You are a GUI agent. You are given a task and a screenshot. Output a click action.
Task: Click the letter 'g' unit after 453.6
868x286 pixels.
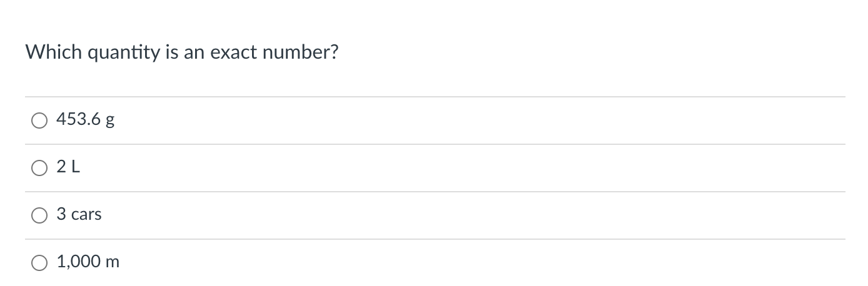pyautogui.click(x=110, y=121)
